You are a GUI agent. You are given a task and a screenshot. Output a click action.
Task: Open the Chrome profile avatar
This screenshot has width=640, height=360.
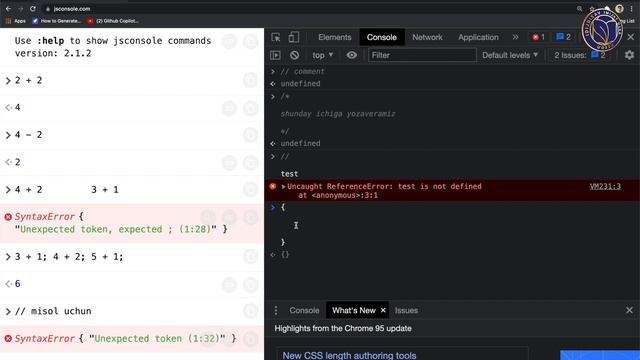(619, 9)
